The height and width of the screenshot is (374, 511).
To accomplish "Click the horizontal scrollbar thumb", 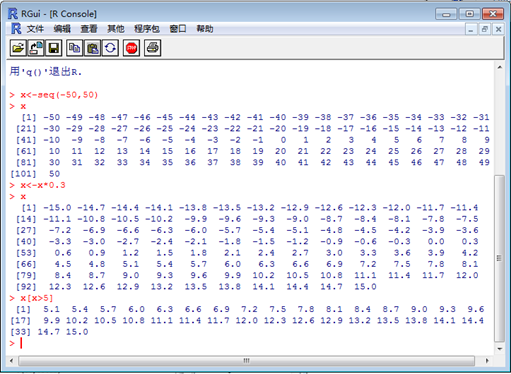I will click(x=247, y=361).
